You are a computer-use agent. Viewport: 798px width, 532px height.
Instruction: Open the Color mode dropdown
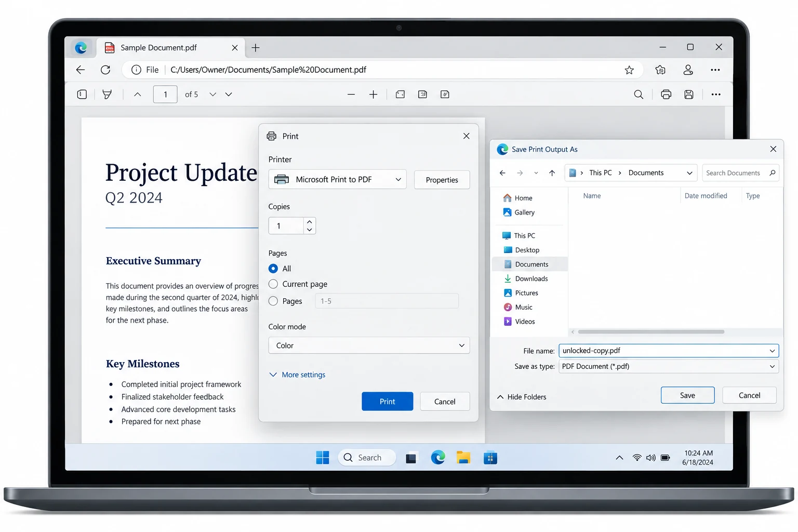click(369, 345)
